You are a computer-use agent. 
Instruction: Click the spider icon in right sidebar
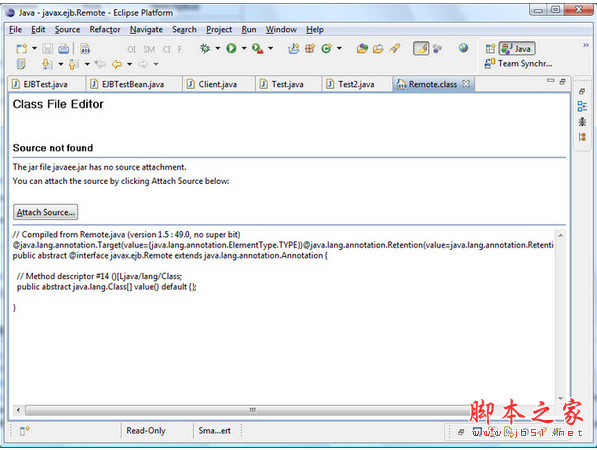[x=582, y=122]
